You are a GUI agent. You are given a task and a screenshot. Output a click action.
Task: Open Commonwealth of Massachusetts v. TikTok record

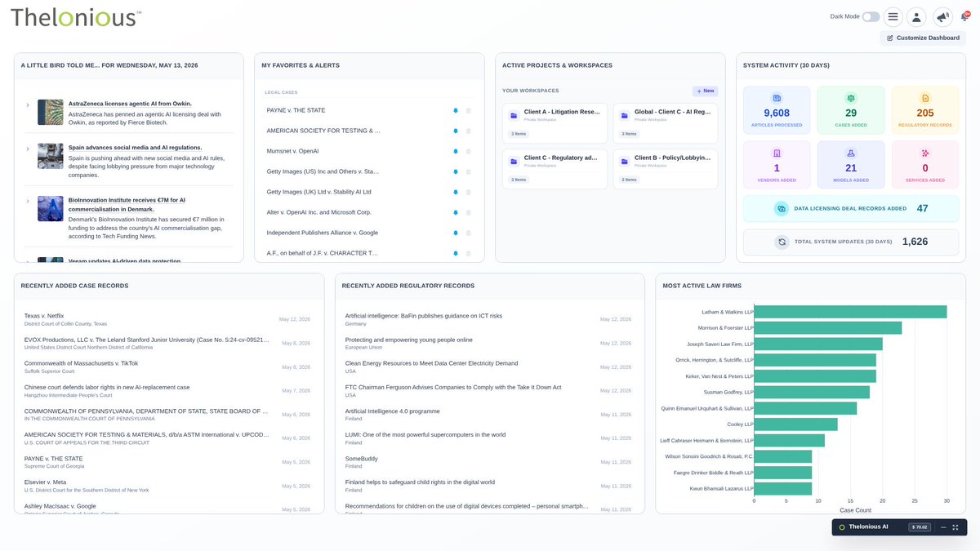pyautogui.click(x=81, y=363)
